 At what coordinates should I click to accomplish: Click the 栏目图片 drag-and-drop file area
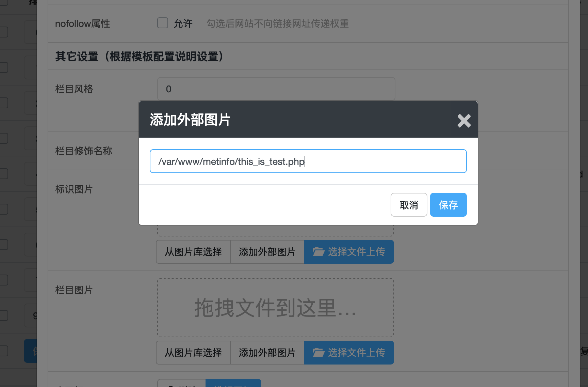coord(276,308)
